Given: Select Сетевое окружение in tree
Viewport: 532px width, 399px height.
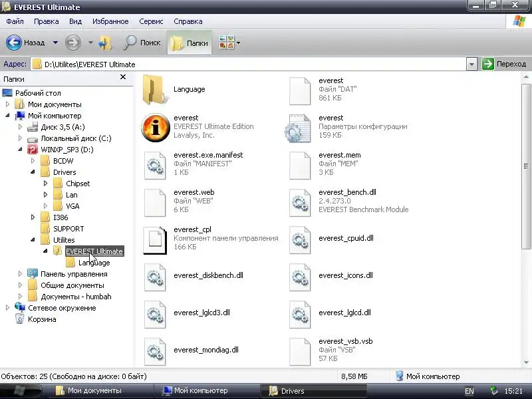Looking at the screenshot, I should pyautogui.click(x=62, y=308).
